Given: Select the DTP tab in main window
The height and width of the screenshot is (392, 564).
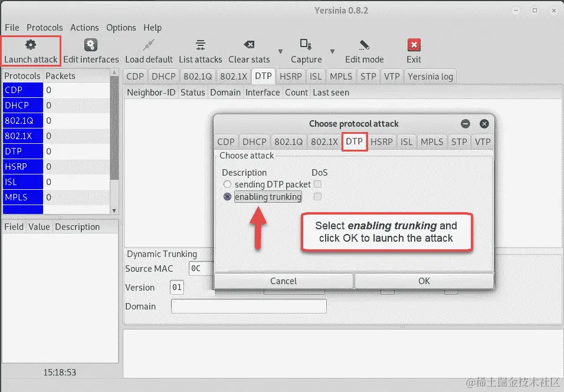Looking at the screenshot, I should click(x=263, y=76).
